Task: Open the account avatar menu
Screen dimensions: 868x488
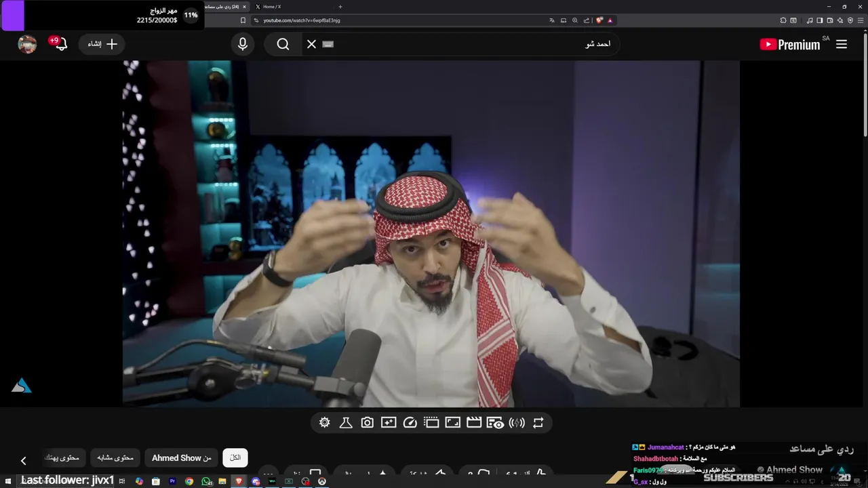Action: click(x=27, y=44)
